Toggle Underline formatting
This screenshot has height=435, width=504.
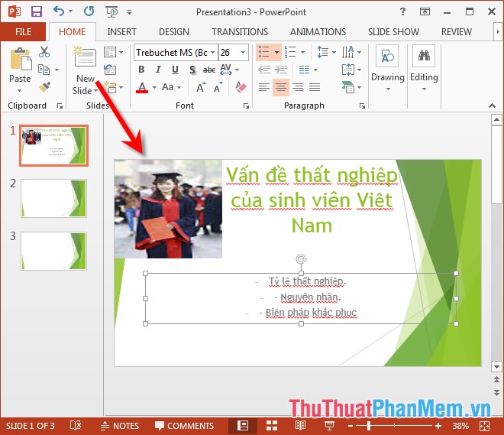click(x=175, y=70)
